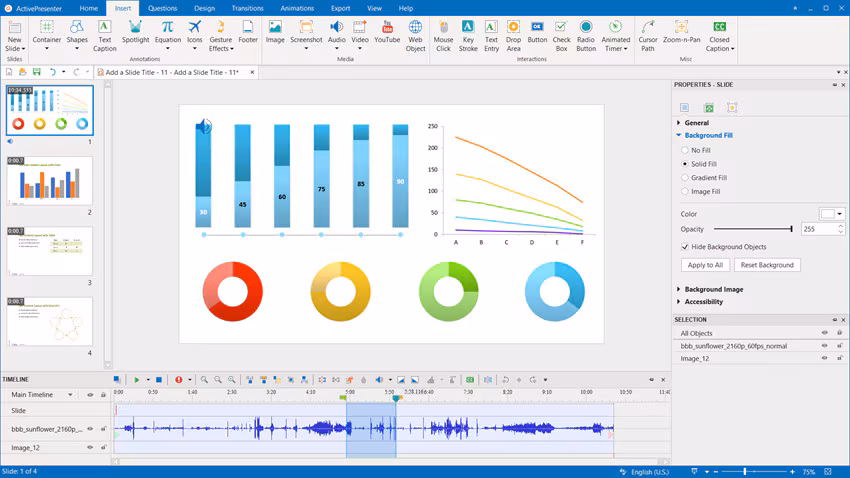Viewport: 850px width, 478px height.
Task: Insert a Check Box interaction
Action: [x=562, y=35]
